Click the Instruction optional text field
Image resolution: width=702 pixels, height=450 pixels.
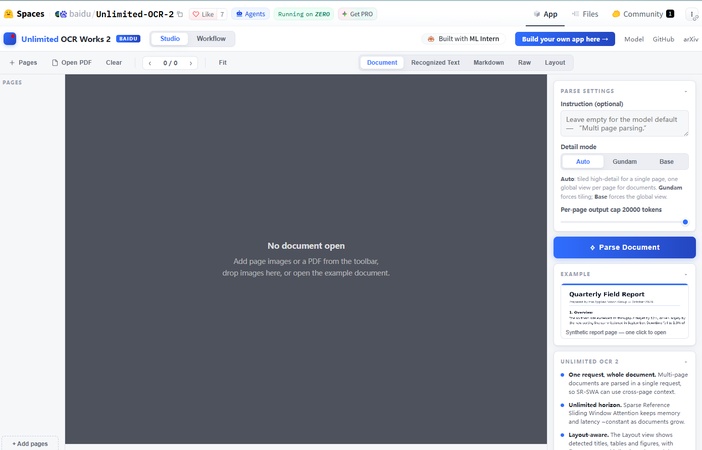[x=625, y=124]
